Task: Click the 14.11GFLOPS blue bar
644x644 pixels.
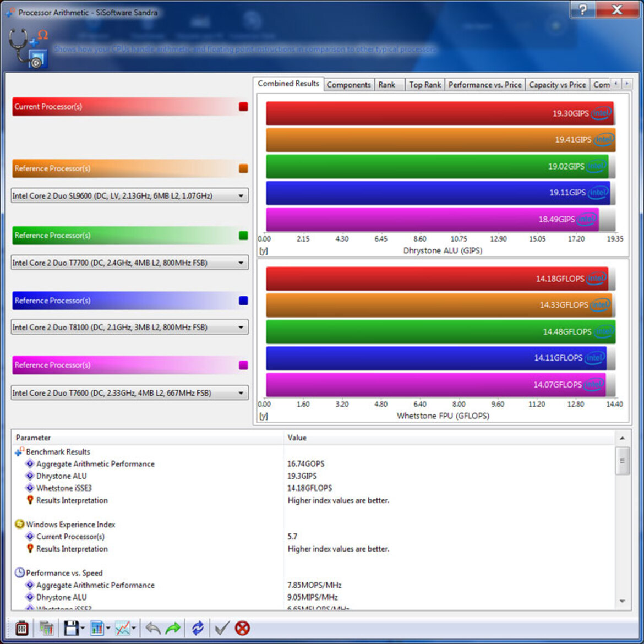Action: click(x=436, y=358)
